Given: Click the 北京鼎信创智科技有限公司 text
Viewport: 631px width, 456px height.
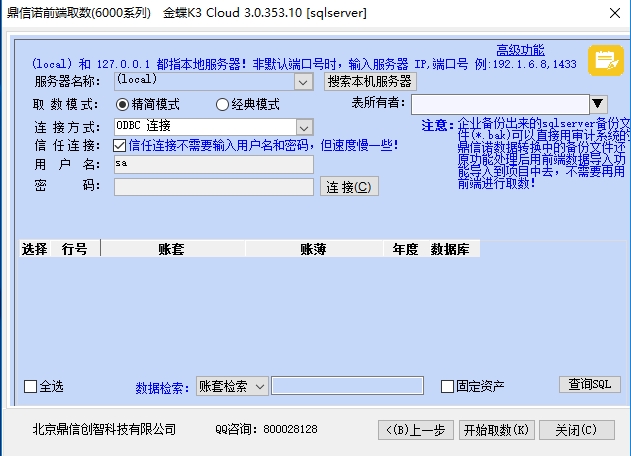Looking at the screenshot, I should point(104,429).
